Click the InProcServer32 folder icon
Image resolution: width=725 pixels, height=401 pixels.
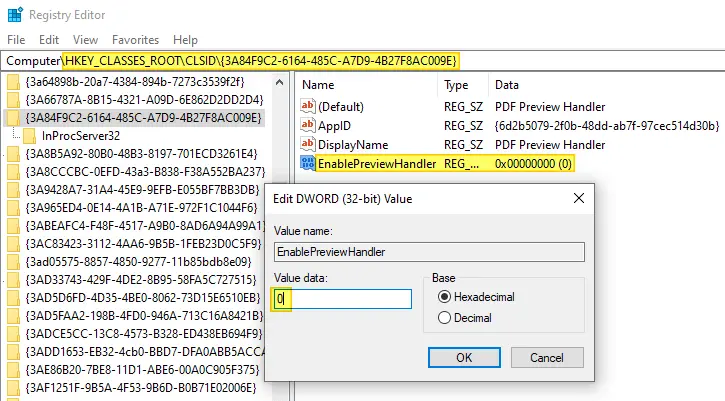[29, 136]
